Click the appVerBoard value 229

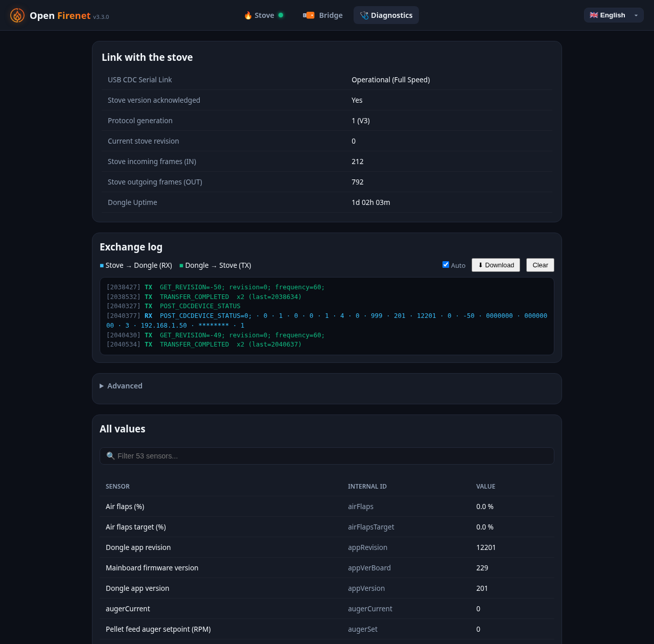[482, 568]
